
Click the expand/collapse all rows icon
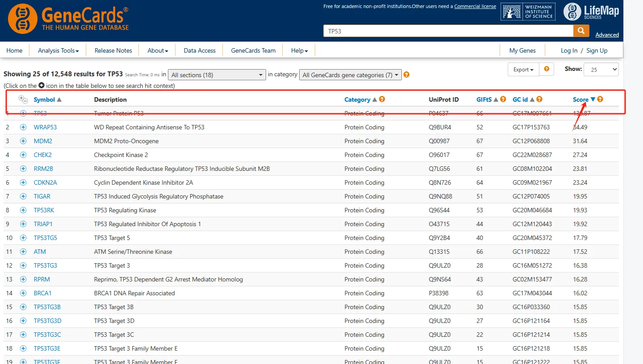point(23,99)
